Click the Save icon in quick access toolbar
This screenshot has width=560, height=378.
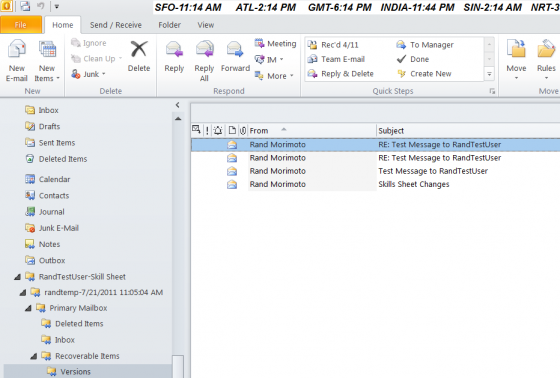point(25,6)
